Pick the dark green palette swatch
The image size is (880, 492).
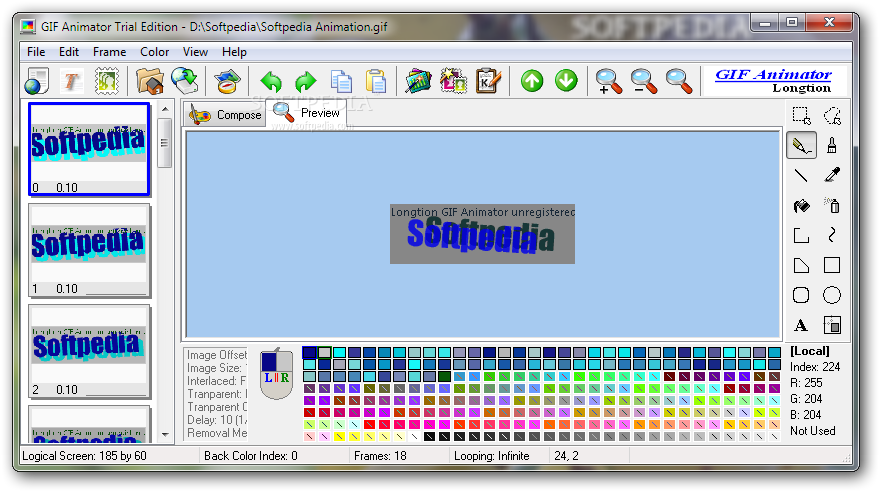point(444,376)
